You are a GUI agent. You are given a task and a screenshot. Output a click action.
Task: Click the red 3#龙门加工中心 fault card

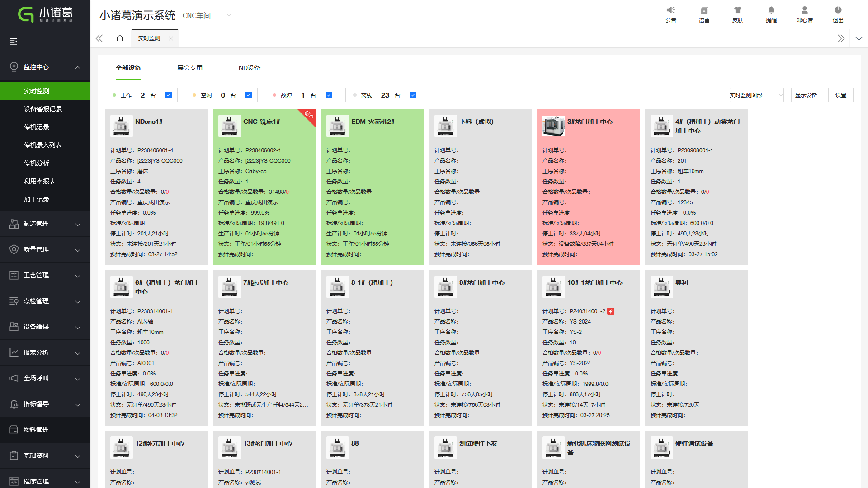pyautogui.click(x=588, y=187)
